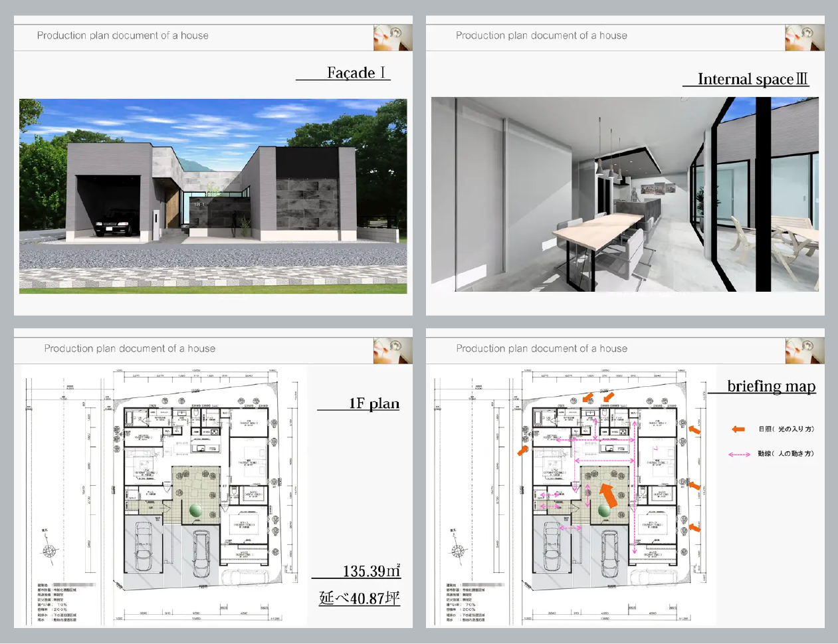Viewport: 838px width, 644px height.
Task: Click the green tree circle in the 1F plan courtyard
Action: pos(196,510)
